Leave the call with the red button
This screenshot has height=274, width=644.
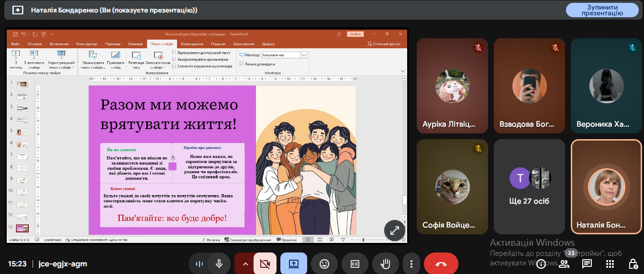[441, 263]
